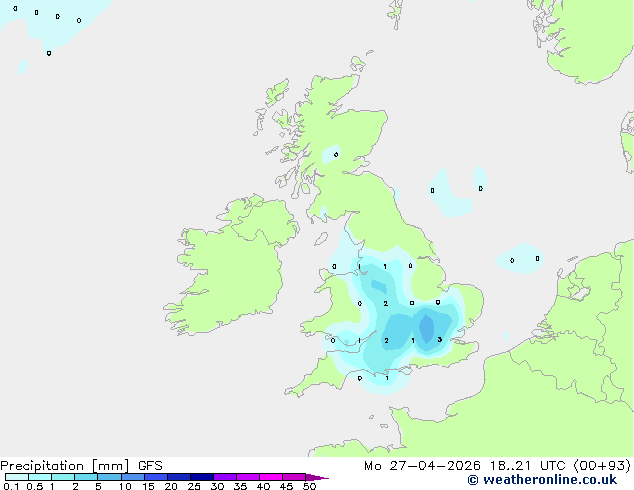
Task: Click the 35–40 mm legend swatch
Action: click(x=248, y=477)
